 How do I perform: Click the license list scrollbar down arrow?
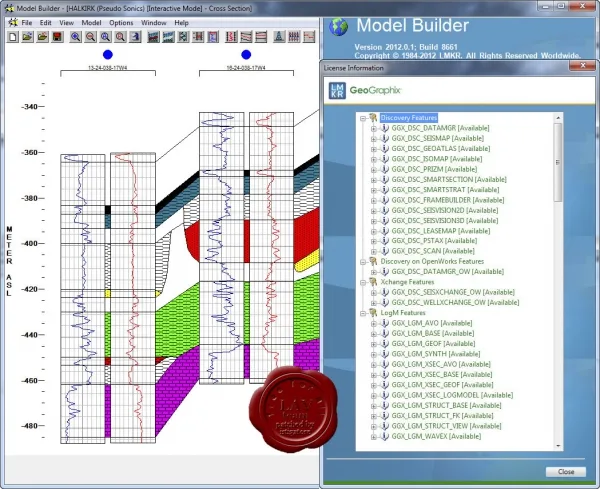558,445
